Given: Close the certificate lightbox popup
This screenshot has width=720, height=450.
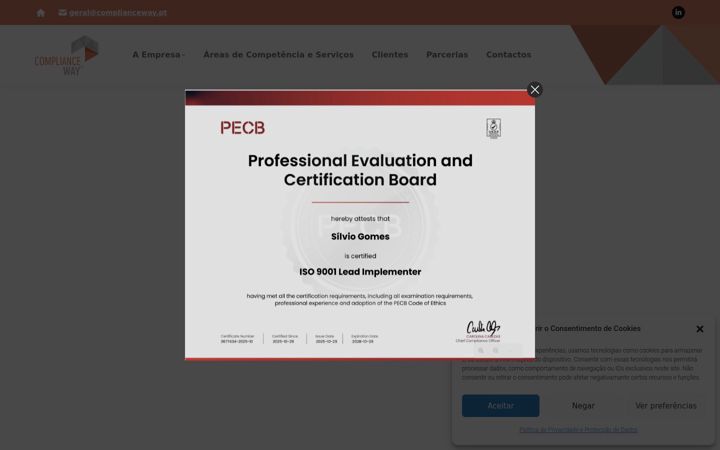Looking at the screenshot, I should (x=534, y=90).
